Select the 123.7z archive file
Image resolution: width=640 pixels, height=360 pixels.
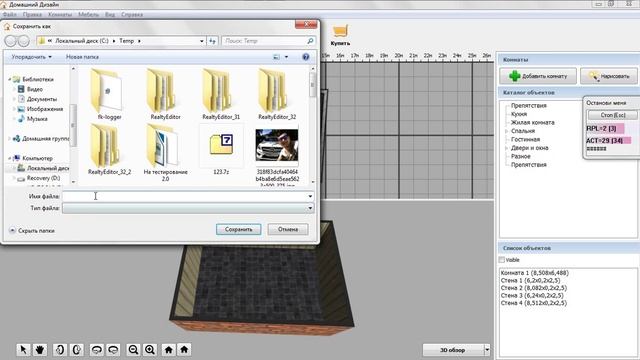(x=221, y=149)
